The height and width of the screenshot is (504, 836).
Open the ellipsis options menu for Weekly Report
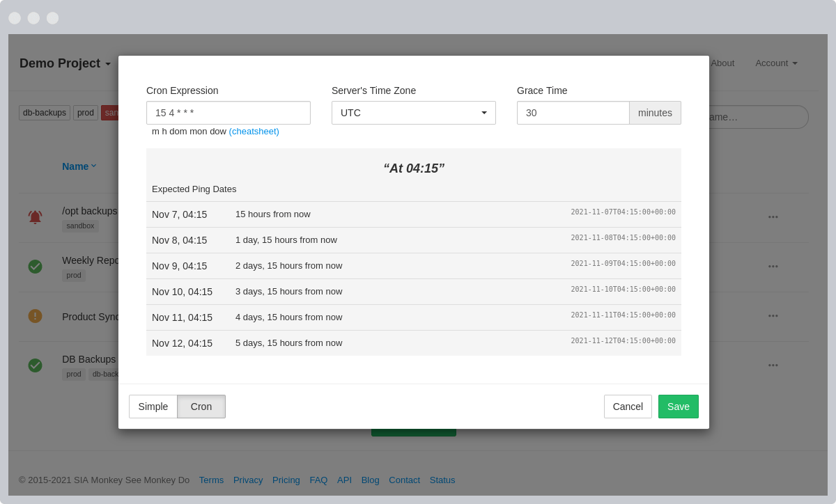click(773, 266)
